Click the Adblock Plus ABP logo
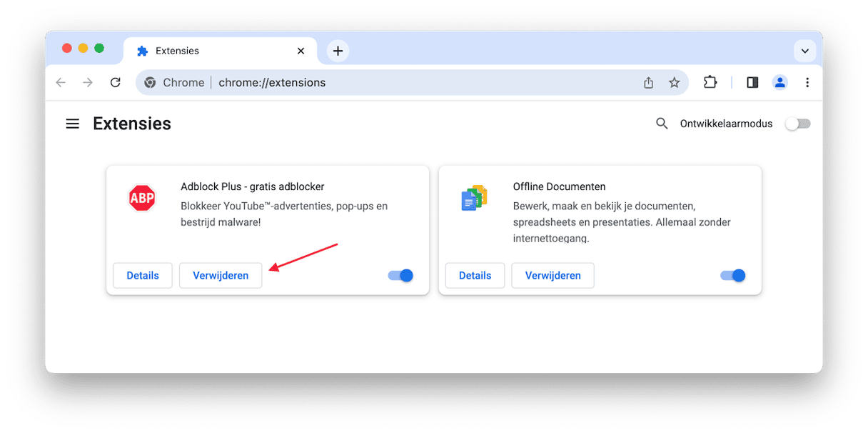868x433 pixels. pos(141,198)
